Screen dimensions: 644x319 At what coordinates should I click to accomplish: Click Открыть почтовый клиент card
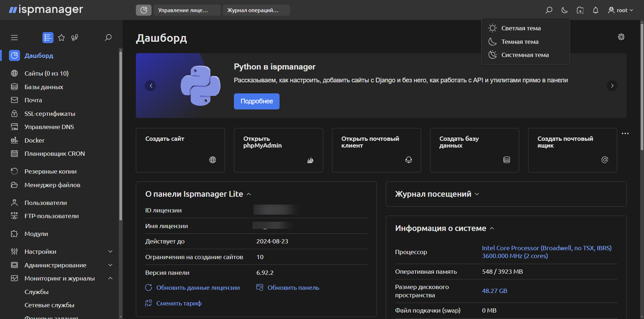pos(377,150)
